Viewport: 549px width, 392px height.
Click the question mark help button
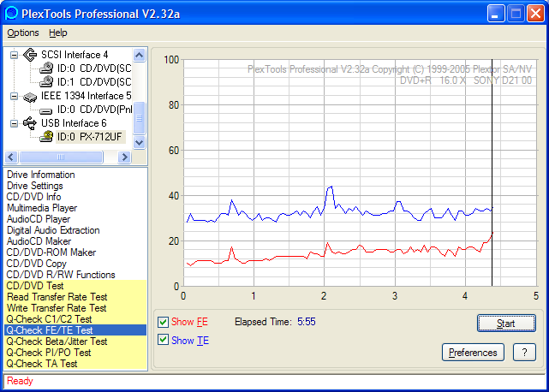click(524, 353)
